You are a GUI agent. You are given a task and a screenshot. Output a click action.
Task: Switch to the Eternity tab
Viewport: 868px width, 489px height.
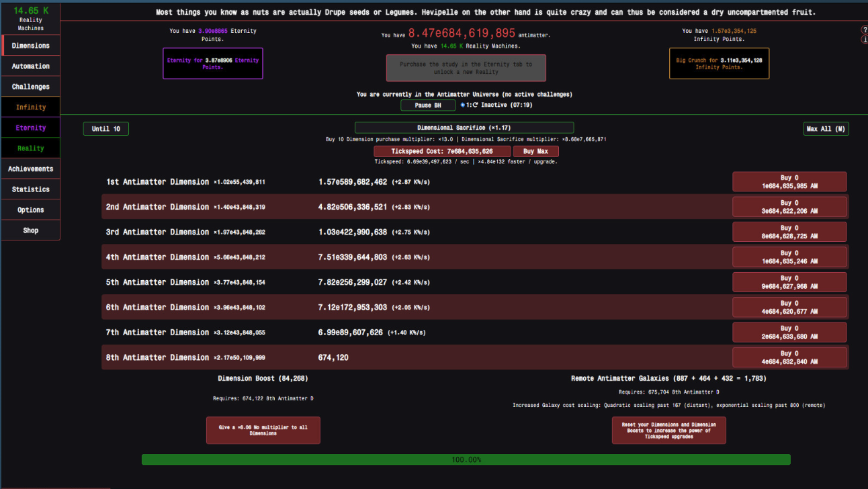pyautogui.click(x=31, y=128)
